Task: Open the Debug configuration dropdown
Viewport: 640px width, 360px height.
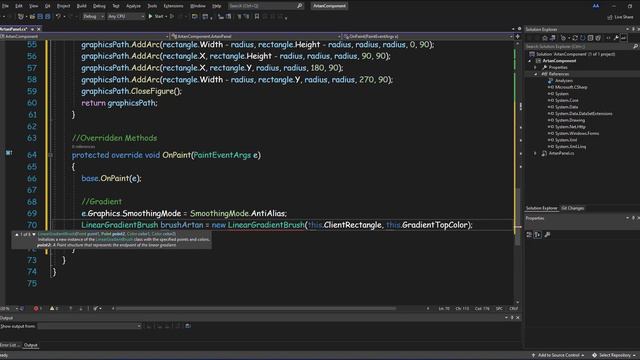Action: (93, 17)
